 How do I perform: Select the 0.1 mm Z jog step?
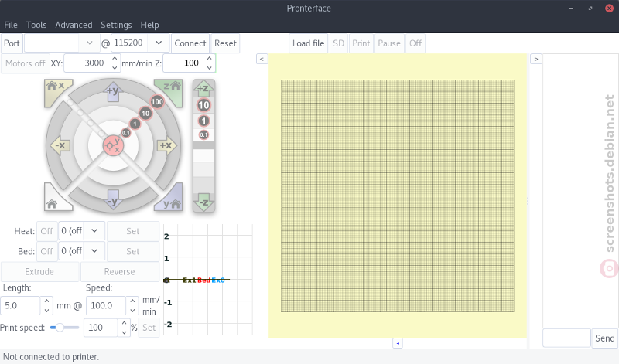pyautogui.click(x=203, y=135)
